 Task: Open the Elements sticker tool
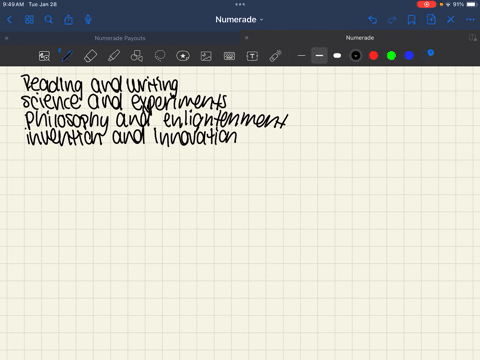[183, 56]
